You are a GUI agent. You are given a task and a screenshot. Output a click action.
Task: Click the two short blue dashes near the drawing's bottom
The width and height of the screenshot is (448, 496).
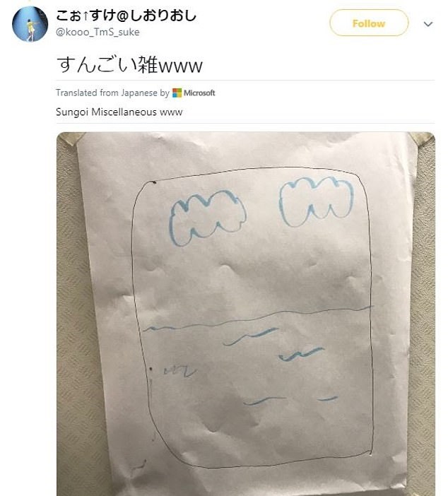point(291,400)
